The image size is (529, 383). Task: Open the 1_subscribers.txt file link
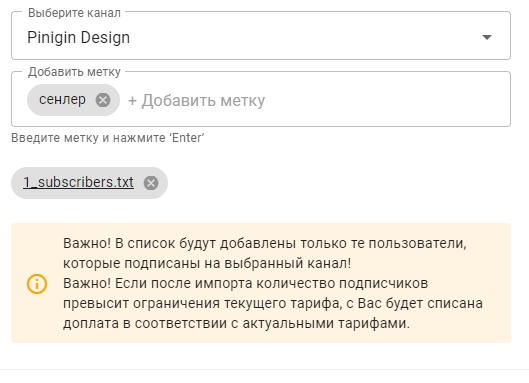click(x=78, y=182)
